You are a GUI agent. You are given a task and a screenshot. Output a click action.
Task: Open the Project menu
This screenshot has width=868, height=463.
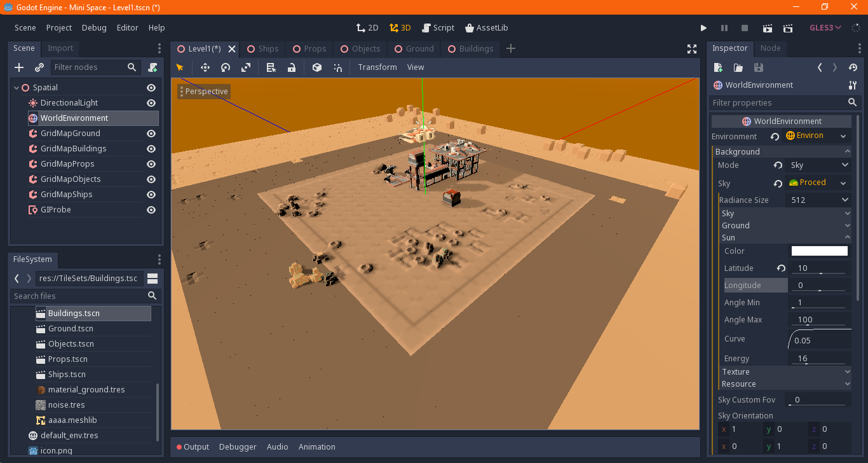tap(58, 27)
